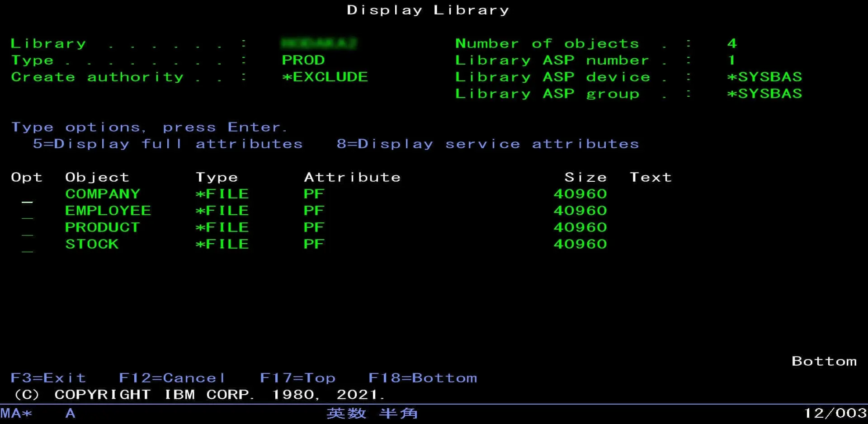Click the 12/003 cursor position indicator

point(835,413)
